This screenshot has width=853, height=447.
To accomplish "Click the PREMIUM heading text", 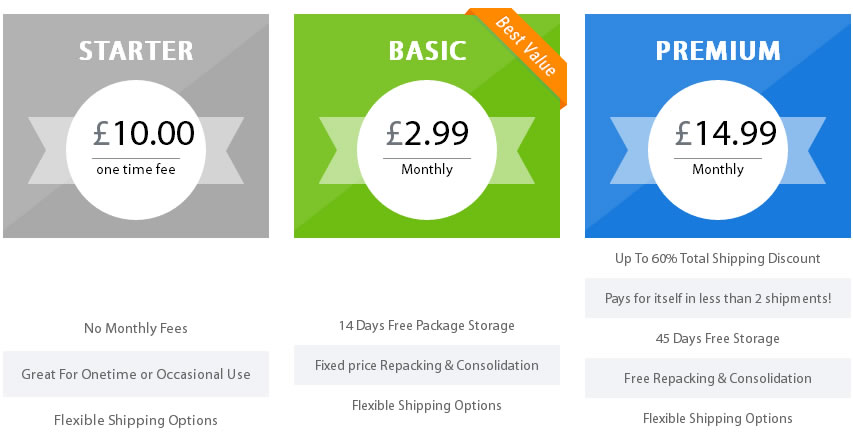I will coord(718,51).
